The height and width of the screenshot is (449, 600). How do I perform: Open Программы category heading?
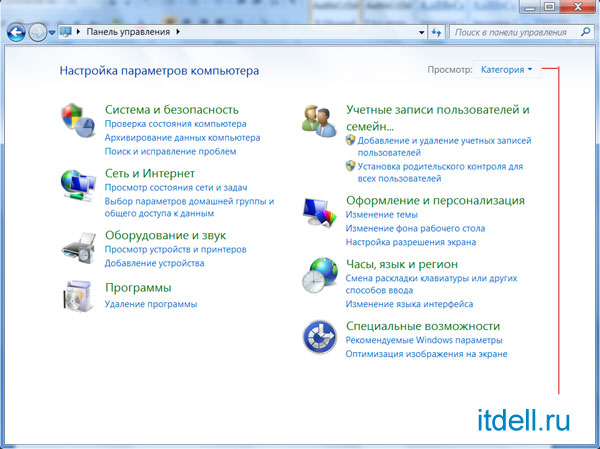pos(138,288)
